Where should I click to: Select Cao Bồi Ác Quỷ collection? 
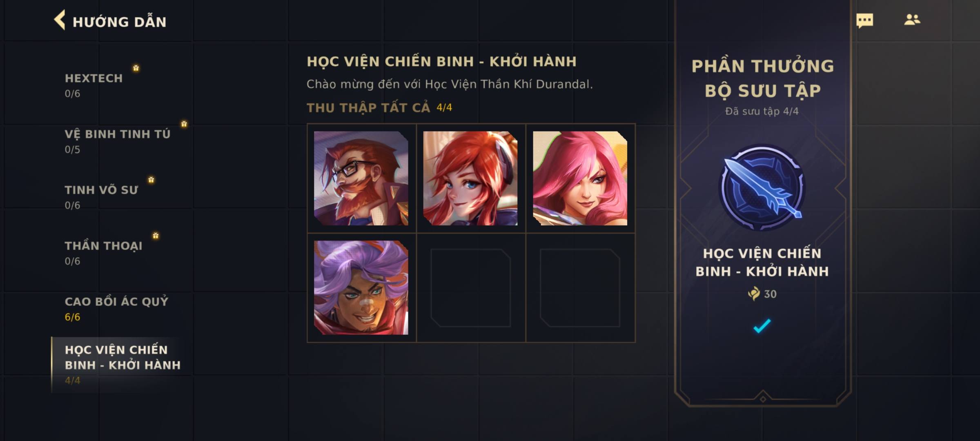pyautogui.click(x=117, y=309)
